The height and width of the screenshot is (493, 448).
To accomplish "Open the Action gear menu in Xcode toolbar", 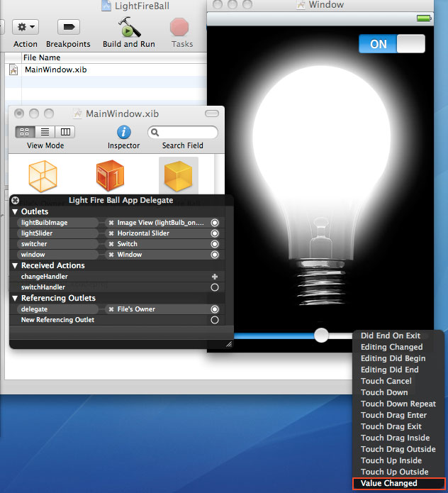I will coord(26,27).
